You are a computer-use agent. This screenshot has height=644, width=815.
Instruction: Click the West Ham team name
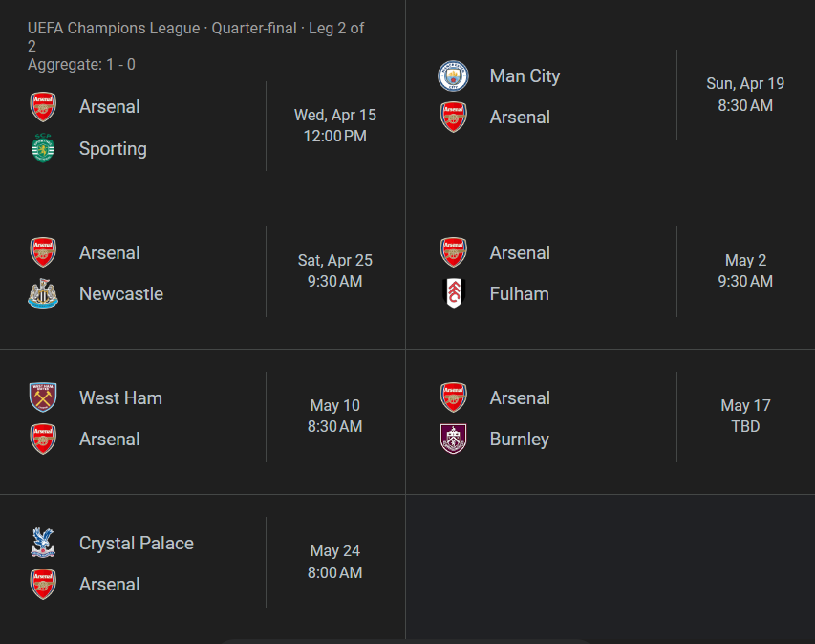(x=120, y=398)
